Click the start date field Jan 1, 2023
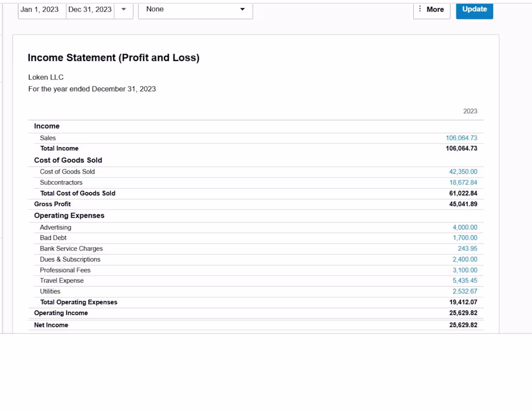Viewport: 532px width, 411px height. coord(41,9)
